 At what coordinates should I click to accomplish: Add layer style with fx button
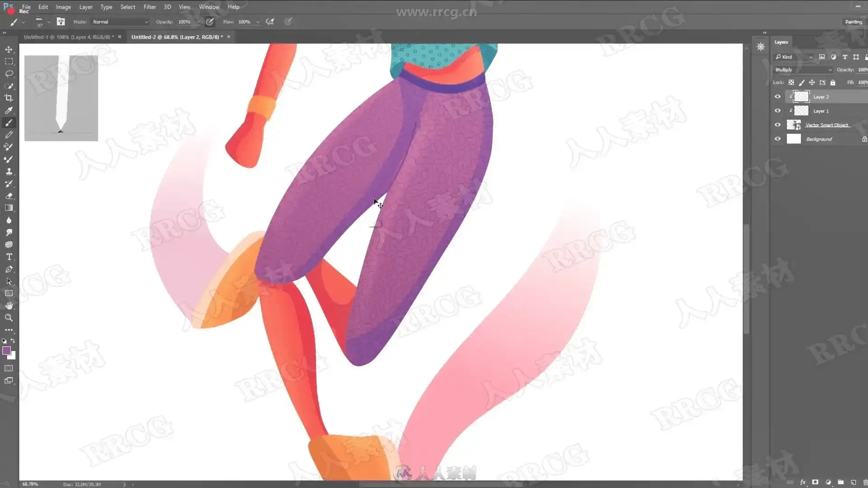click(x=803, y=482)
